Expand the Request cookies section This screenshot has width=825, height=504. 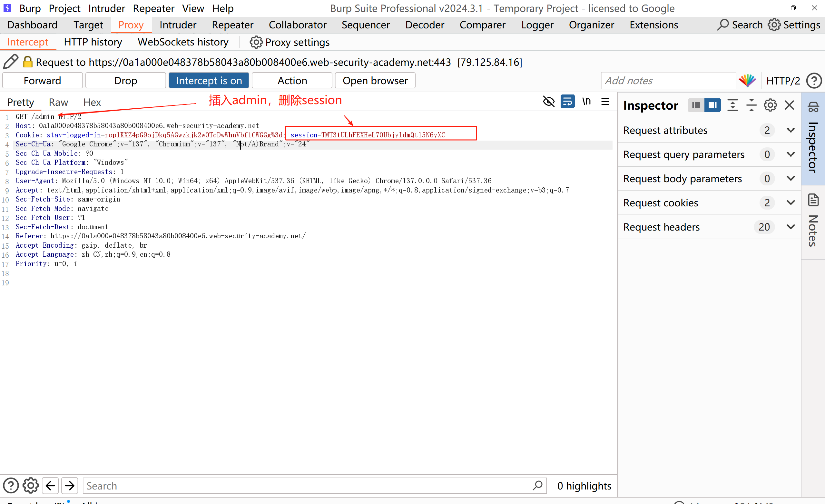[x=791, y=203]
